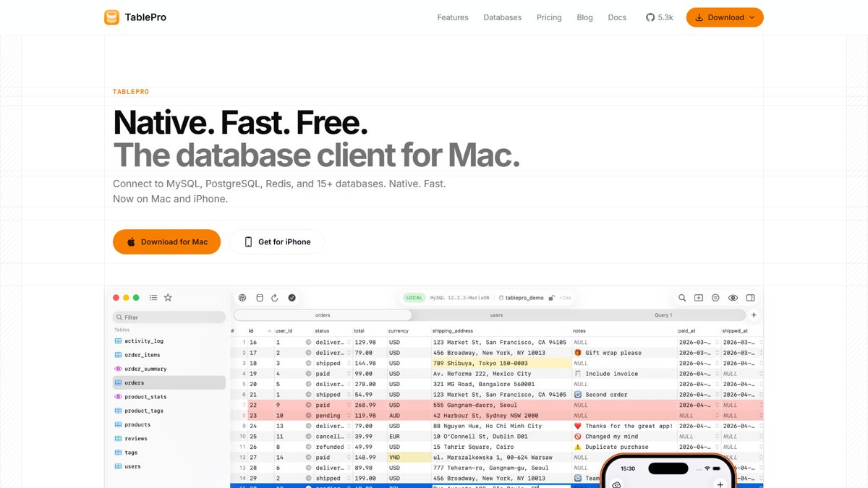Click the cloud icon on the iPhone screen
This screenshot has height=488, width=868.
617,485
